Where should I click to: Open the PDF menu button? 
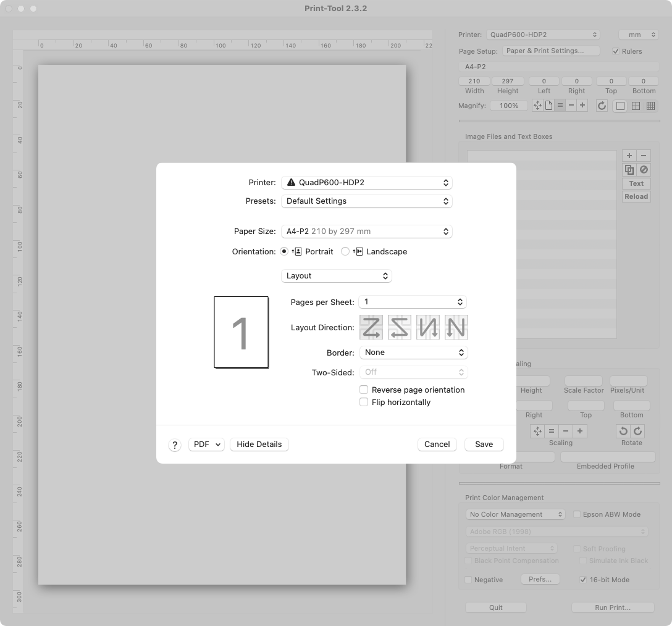pyautogui.click(x=206, y=444)
